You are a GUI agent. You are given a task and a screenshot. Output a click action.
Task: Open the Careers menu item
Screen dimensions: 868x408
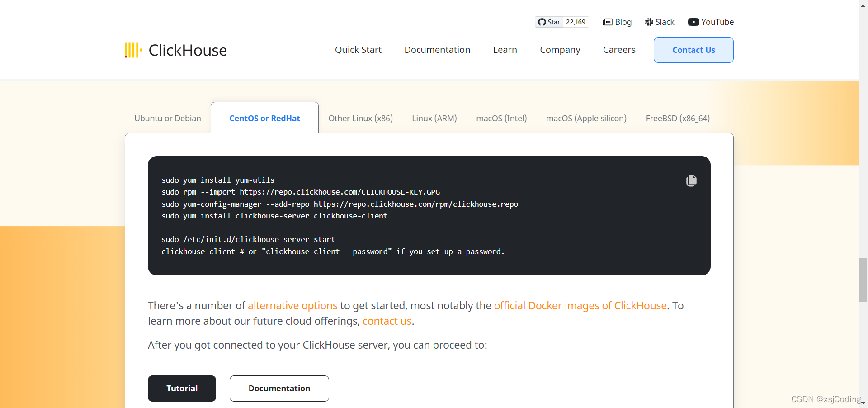click(619, 50)
